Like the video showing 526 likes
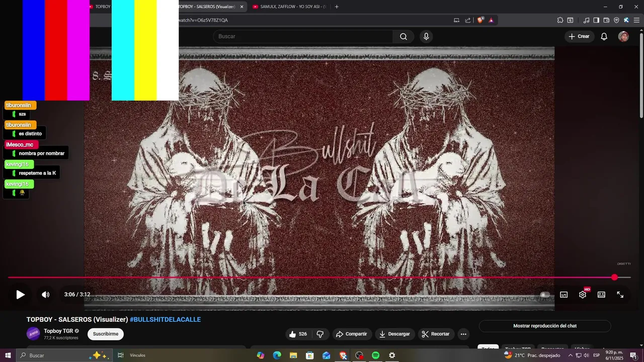The width and height of the screenshot is (644, 362). pyautogui.click(x=297, y=334)
